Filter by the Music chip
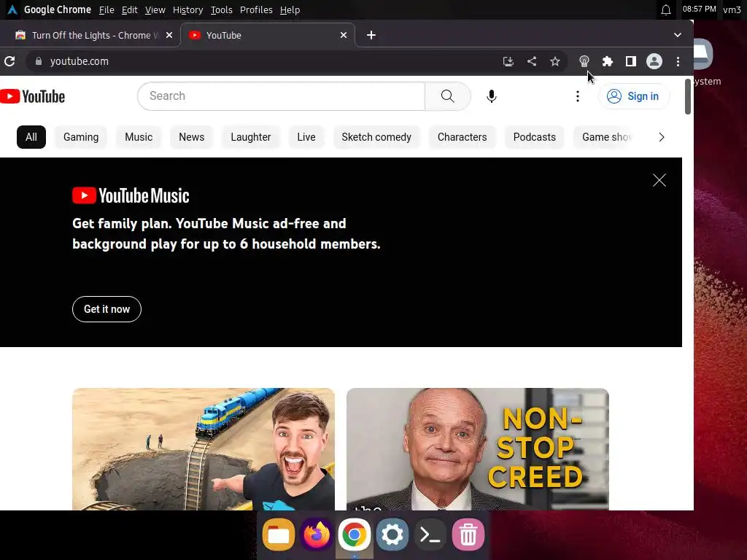 139,137
